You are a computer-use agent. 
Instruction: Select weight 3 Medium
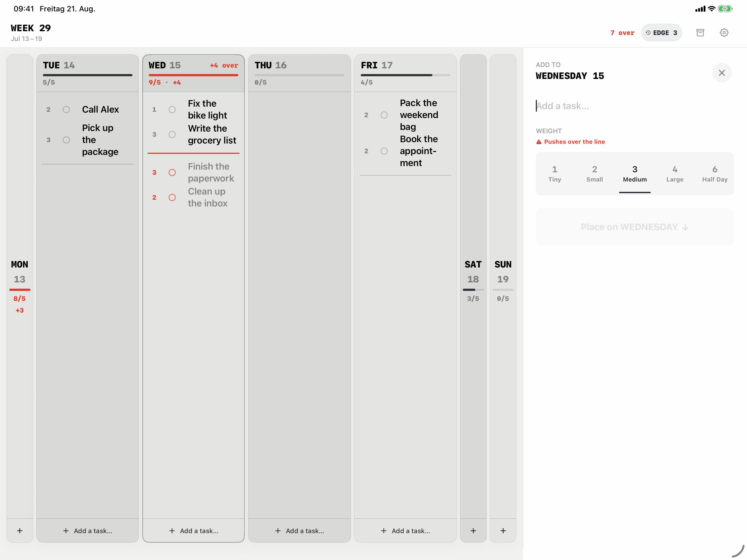click(x=635, y=173)
